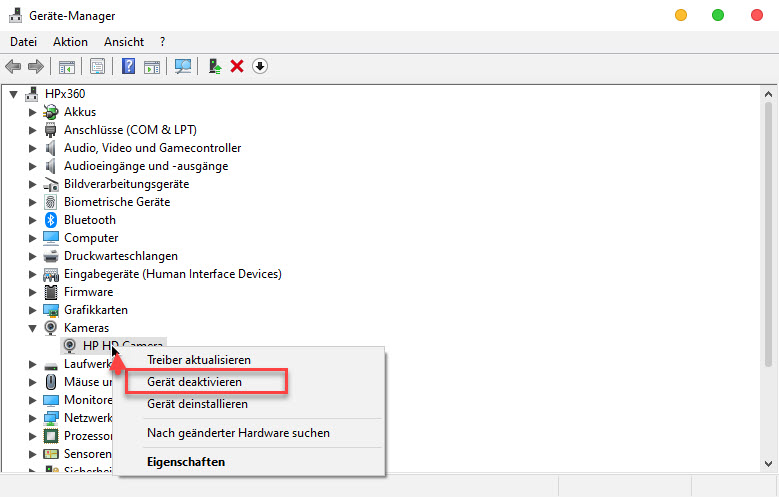Toggle the console tree pane icon
779x497 pixels.
[67, 66]
